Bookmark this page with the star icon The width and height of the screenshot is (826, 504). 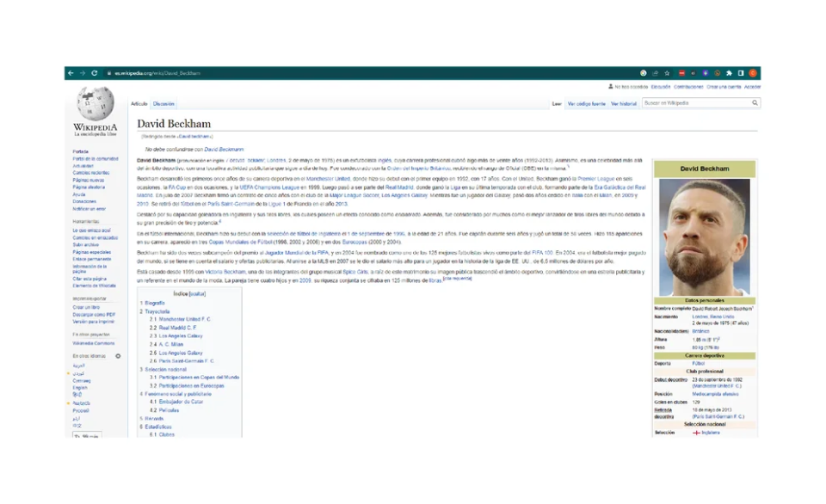(x=667, y=73)
